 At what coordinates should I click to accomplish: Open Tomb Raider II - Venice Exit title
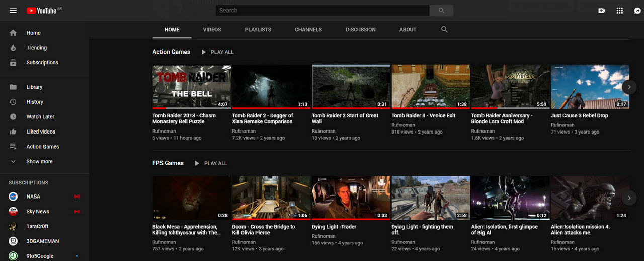(424, 116)
